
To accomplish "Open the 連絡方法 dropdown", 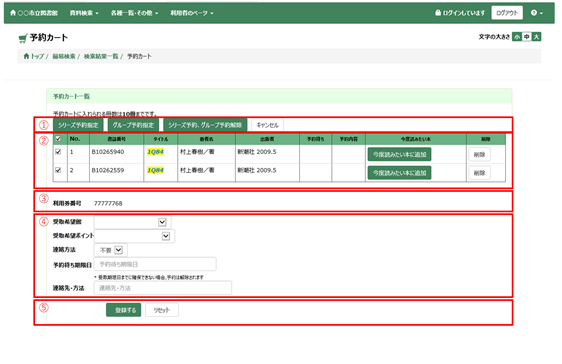I will pyautogui.click(x=110, y=250).
